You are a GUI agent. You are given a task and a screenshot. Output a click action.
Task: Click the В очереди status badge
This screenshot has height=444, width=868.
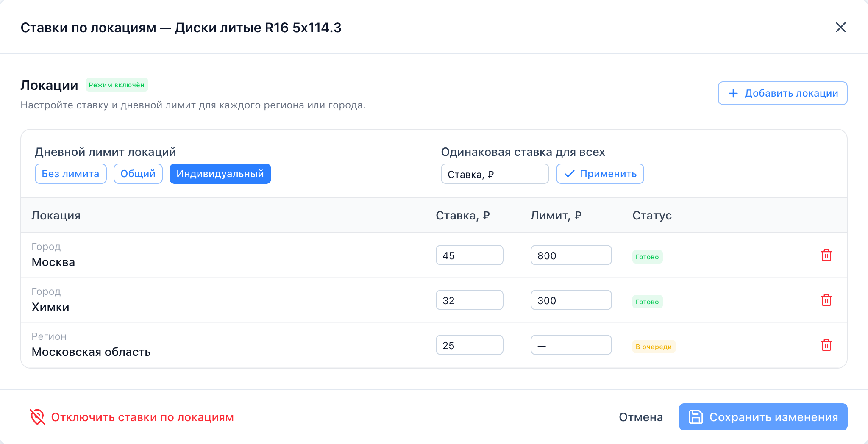point(654,347)
